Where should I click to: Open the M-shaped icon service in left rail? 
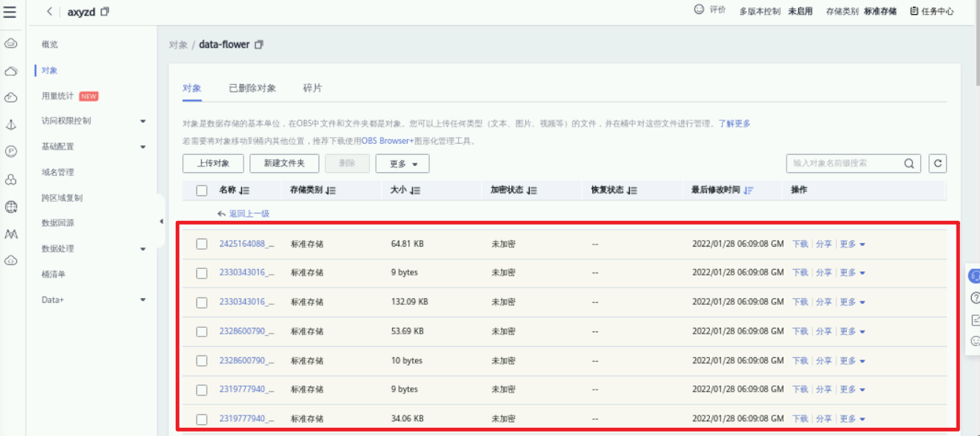11,234
